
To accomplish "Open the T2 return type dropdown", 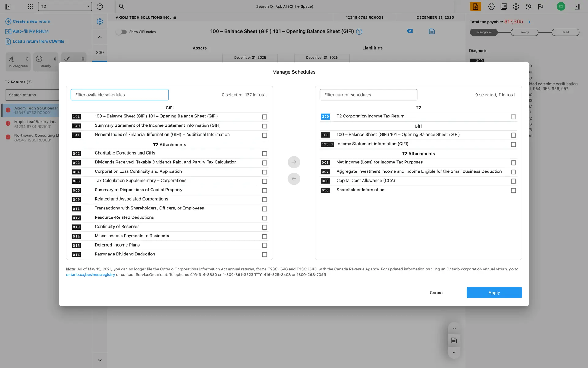I will click(65, 6).
